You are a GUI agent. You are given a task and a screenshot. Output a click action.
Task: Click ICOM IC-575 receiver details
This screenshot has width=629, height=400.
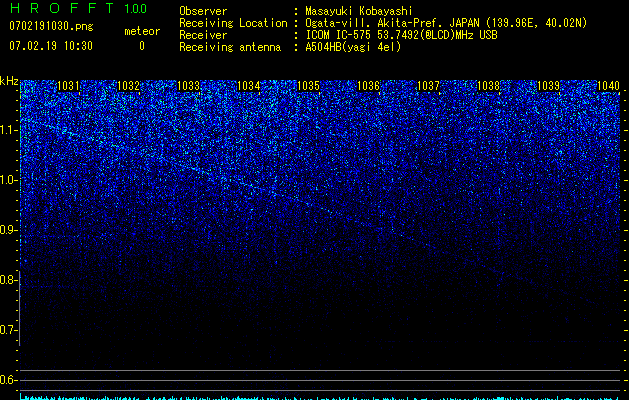[401, 35]
